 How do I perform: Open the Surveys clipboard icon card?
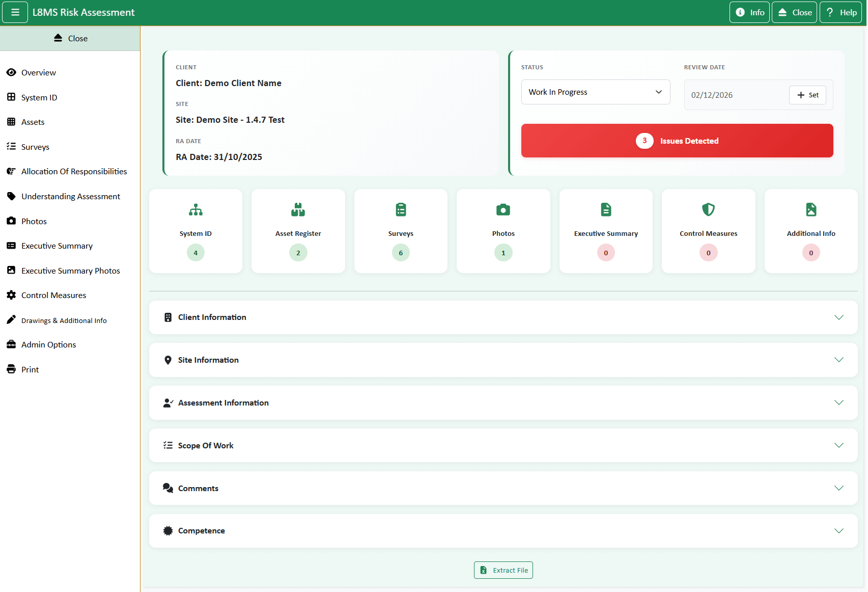point(401,231)
